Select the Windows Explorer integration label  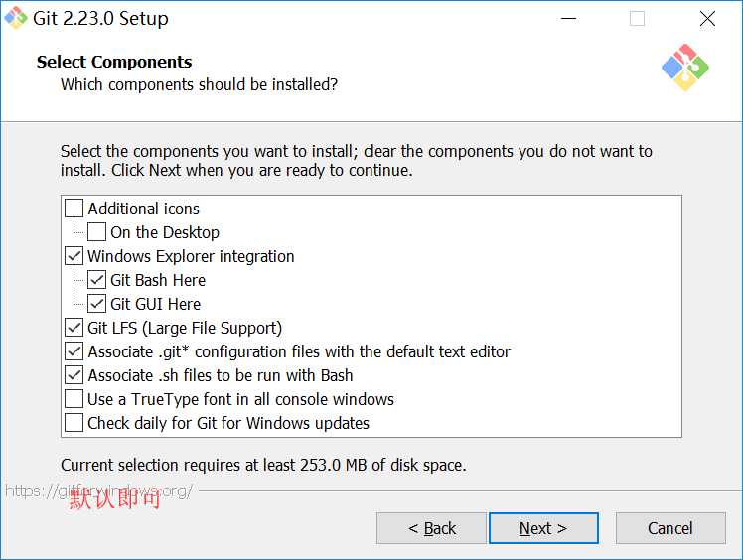coord(191,256)
